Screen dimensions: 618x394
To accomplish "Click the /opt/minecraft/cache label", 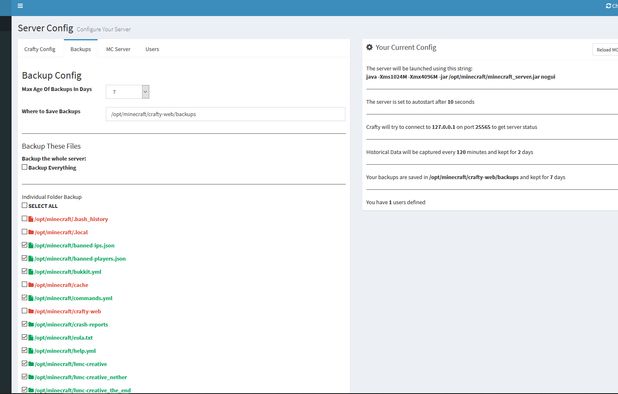I will (x=61, y=285).
